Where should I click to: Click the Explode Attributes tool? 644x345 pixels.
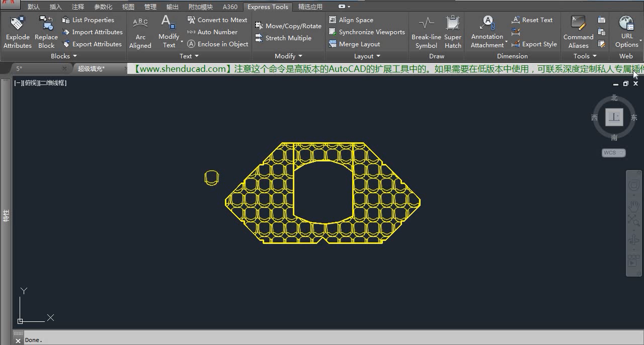click(18, 32)
